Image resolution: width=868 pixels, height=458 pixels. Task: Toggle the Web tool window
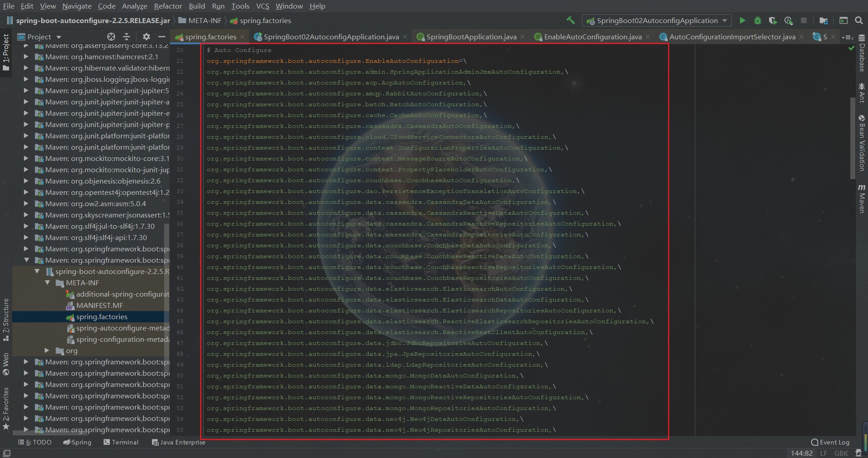(x=6, y=364)
